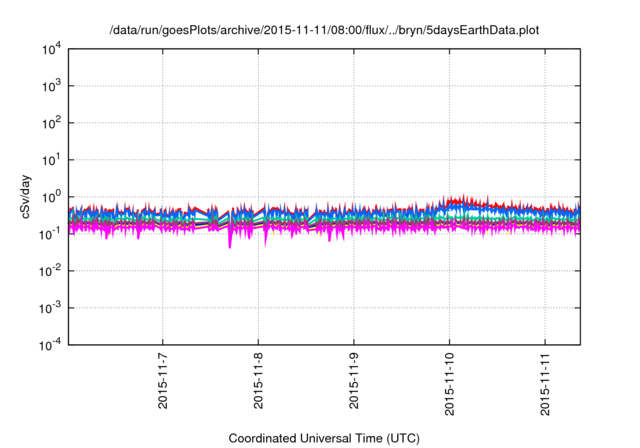This screenshot has width=640, height=448.
Task: Select the x-axis title Coordinated Universal Time (UTC)
Action: (x=324, y=438)
